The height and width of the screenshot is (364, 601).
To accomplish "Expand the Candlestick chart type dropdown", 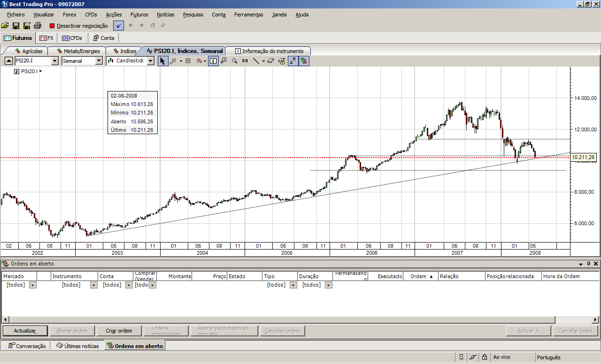I will click(150, 61).
